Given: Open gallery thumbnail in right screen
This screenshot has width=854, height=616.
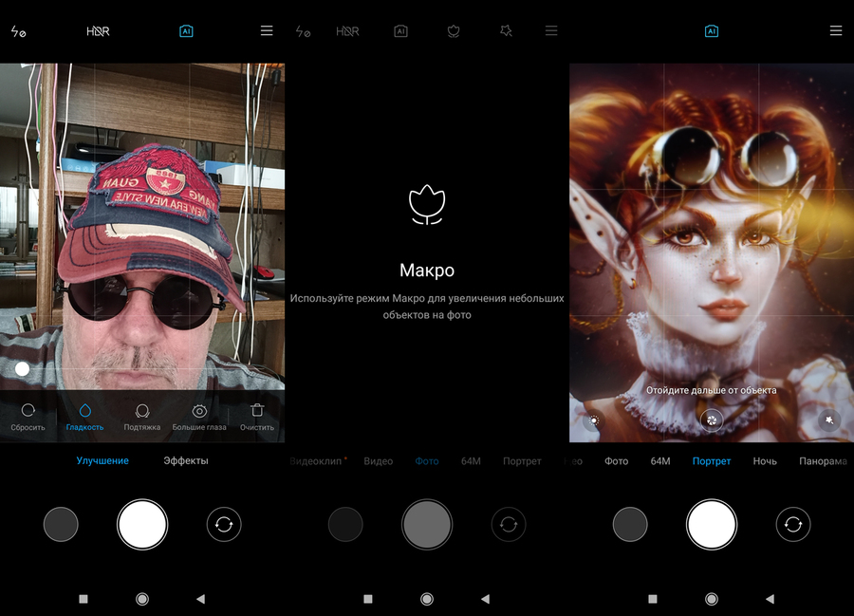Looking at the screenshot, I should click(x=630, y=525).
